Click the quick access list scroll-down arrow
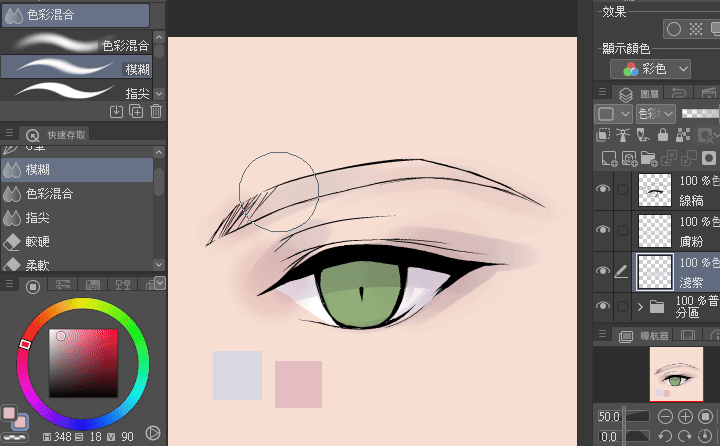This screenshot has height=446, width=720. [x=159, y=265]
